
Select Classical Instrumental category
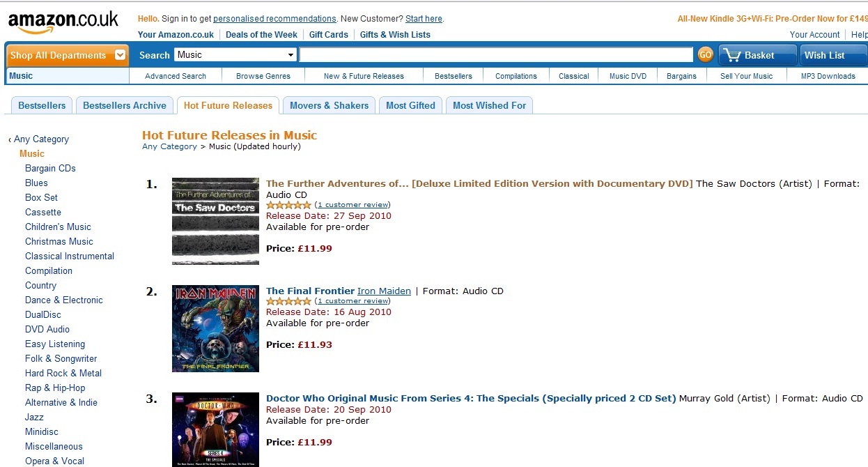point(70,256)
